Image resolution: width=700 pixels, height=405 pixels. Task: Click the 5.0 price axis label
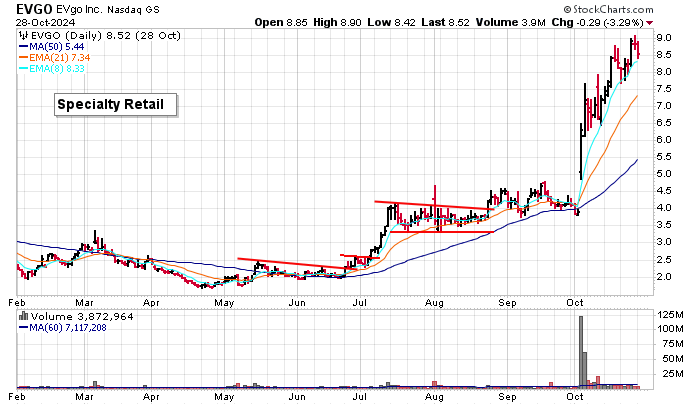click(x=663, y=174)
